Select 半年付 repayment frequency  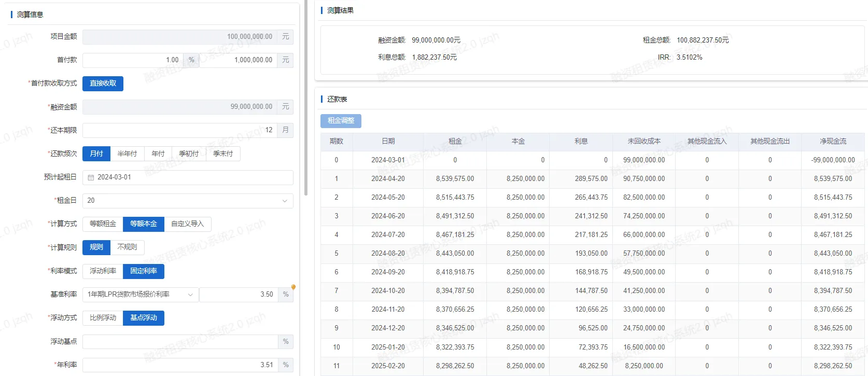coord(127,154)
